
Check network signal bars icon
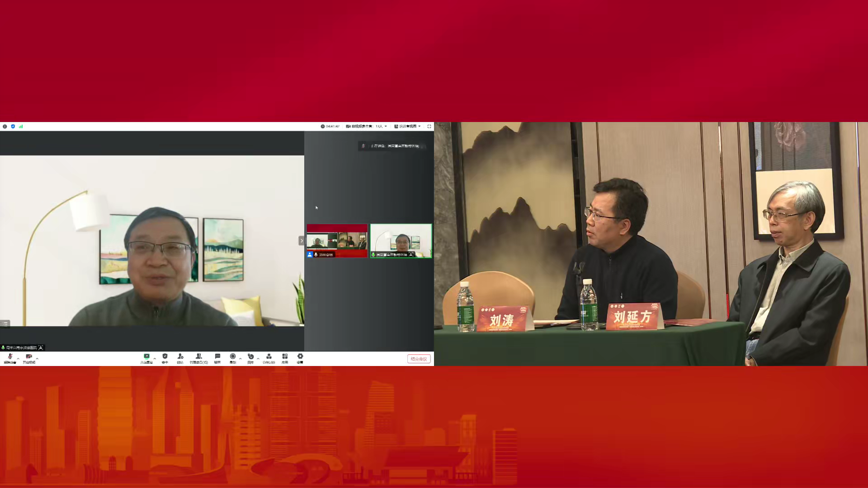(21, 127)
